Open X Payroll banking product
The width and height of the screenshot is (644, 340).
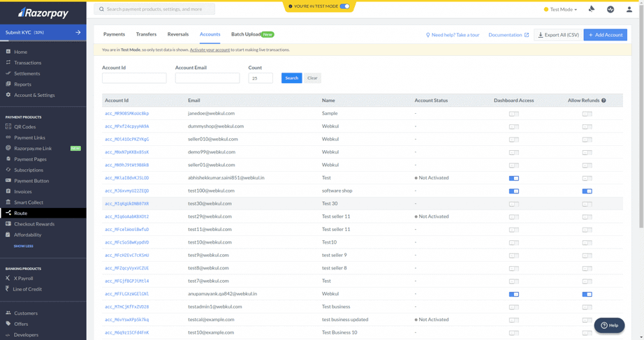pos(24,279)
